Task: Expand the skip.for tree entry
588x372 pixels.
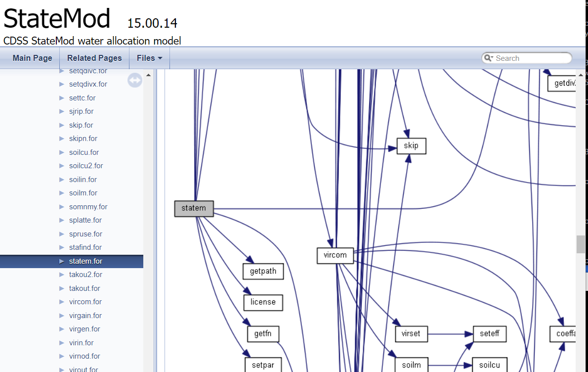Action: (x=62, y=125)
